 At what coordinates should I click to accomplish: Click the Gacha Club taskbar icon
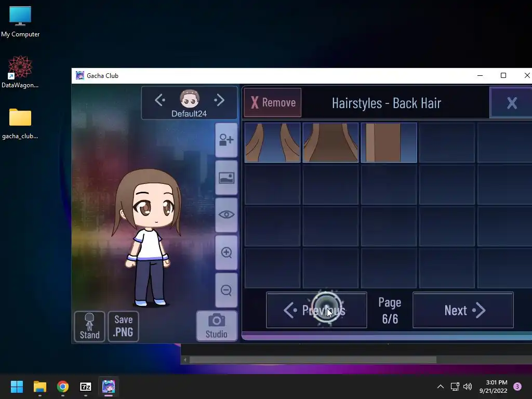coord(109,387)
